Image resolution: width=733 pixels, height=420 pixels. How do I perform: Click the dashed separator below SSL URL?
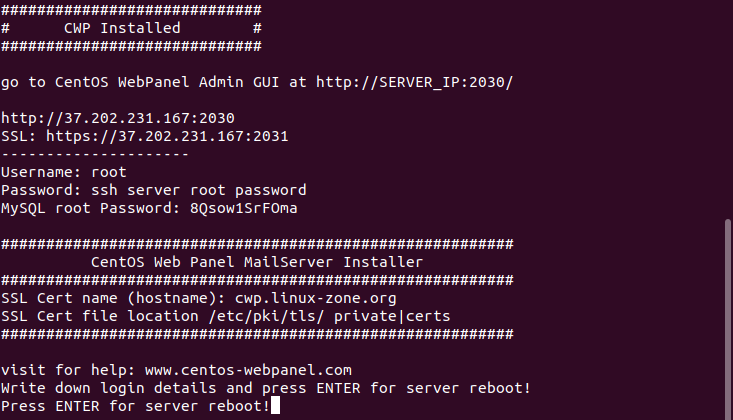pos(95,154)
